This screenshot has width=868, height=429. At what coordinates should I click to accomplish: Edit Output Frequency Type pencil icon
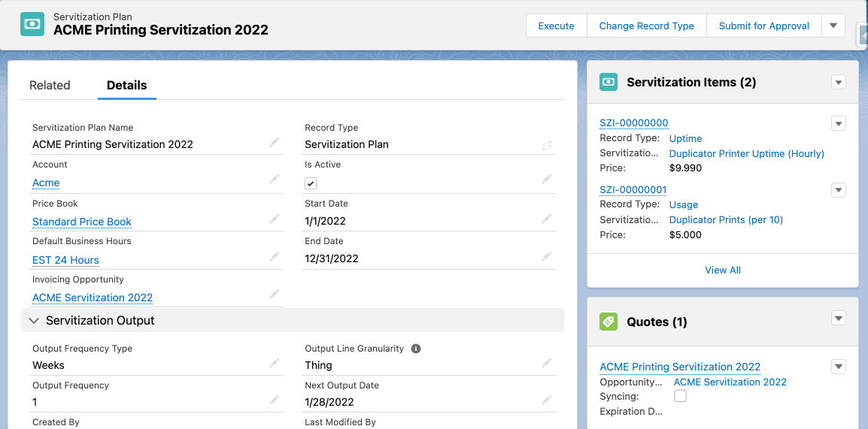tap(275, 363)
